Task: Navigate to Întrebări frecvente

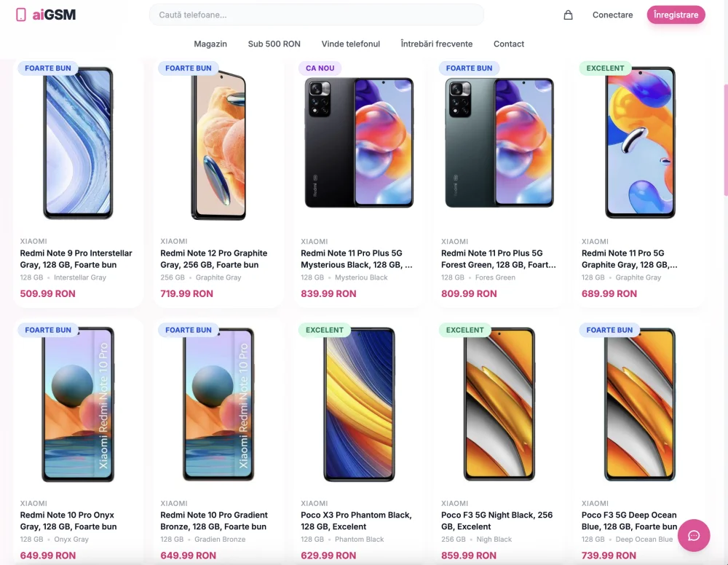Action: (436, 44)
